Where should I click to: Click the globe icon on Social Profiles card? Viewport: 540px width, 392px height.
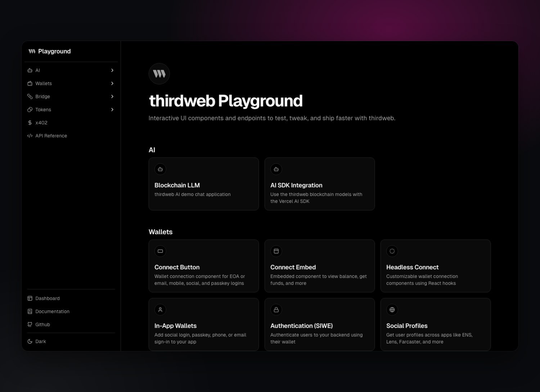[392, 310]
